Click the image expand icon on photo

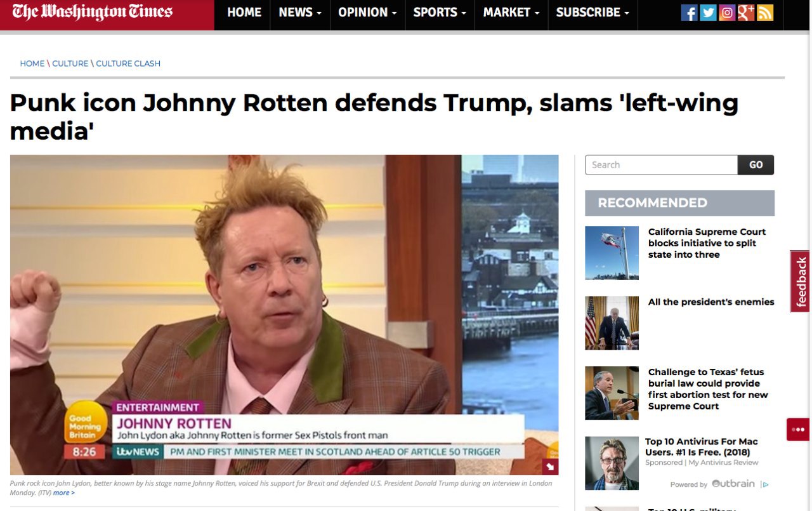550,467
